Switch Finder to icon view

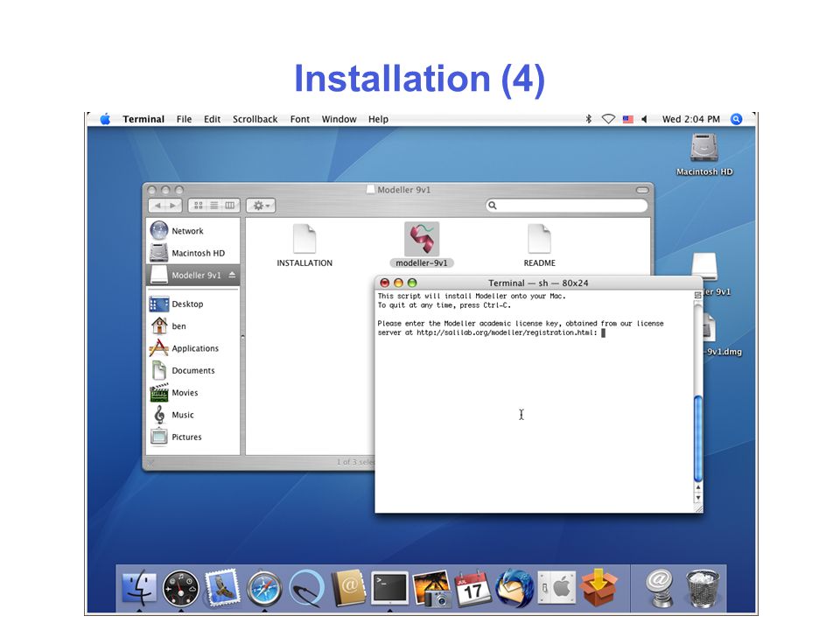click(x=199, y=205)
